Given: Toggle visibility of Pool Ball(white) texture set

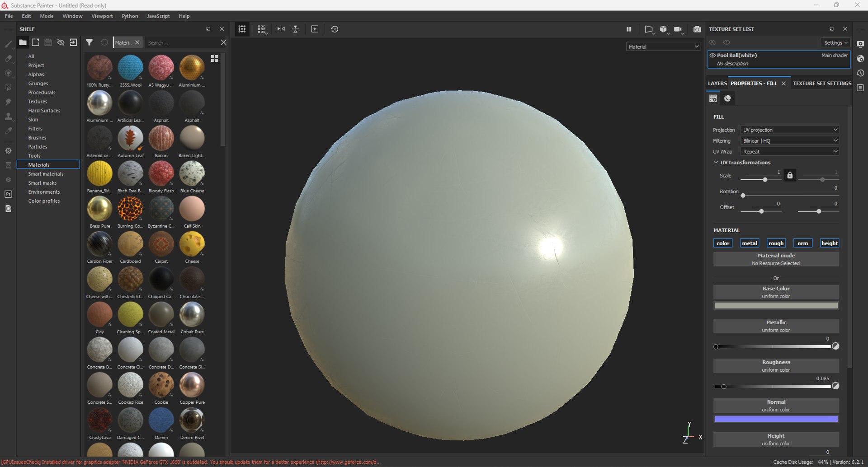Looking at the screenshot, I should [712, 56].
